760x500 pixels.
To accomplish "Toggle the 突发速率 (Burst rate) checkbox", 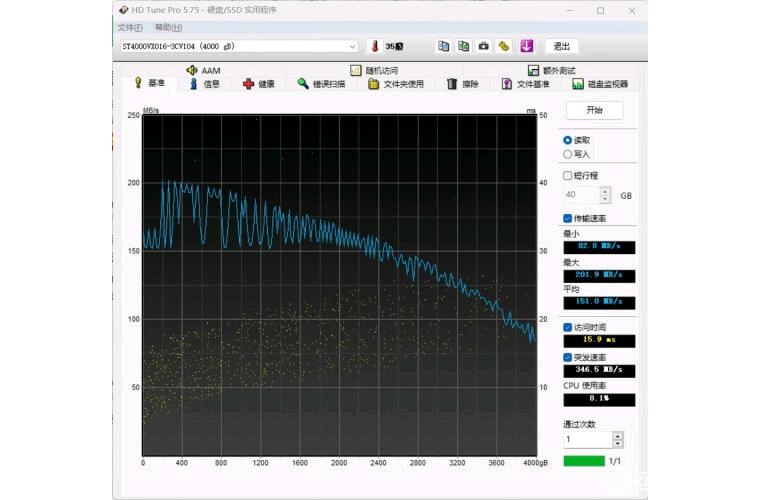I will pos(568,357).
